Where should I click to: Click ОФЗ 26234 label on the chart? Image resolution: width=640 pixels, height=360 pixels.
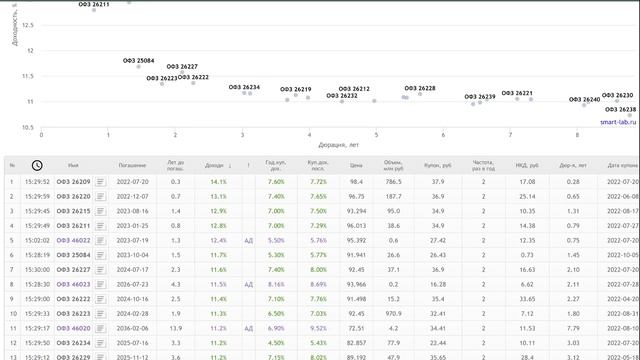244,87
